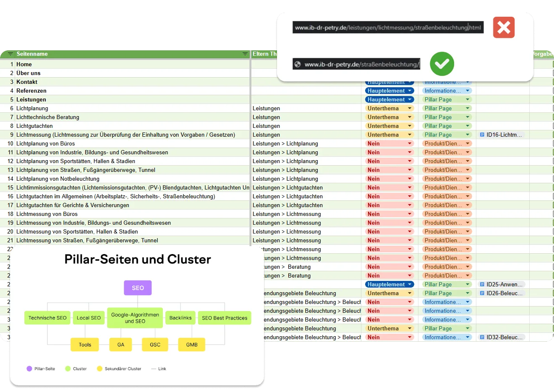The height and width of the screenshot is (392, 554).
Task: Click the red X icon beside the long URL
Action: pos(504,28)
